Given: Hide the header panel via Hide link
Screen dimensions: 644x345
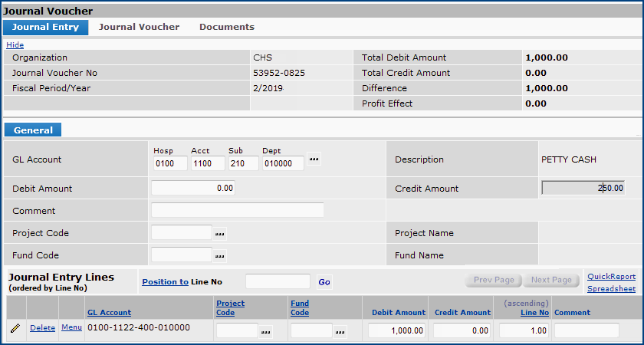Looking at the screenshot, I should 15,44.
